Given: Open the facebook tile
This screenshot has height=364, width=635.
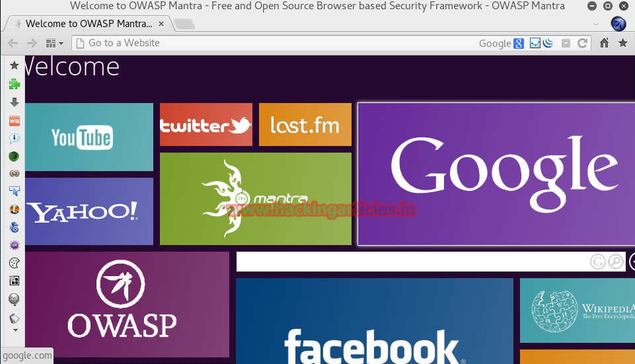Looking at the screenshot, I should (x=375, y=321).
